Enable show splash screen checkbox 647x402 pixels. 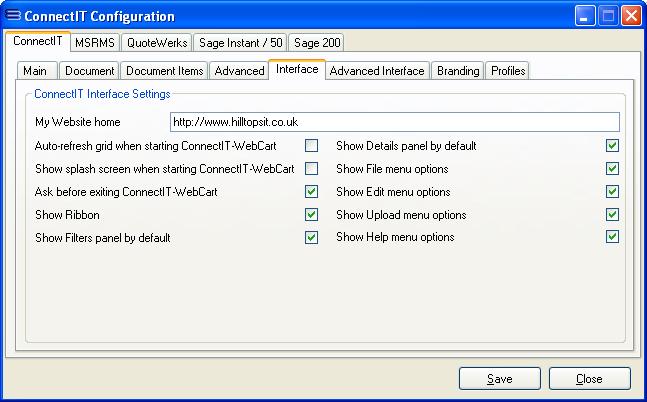coord(312,169)
